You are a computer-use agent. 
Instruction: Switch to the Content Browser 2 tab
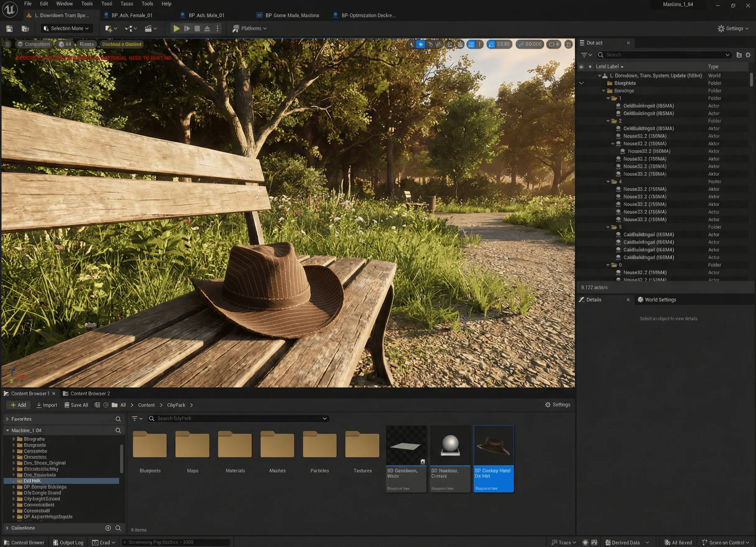pos(90,393)
